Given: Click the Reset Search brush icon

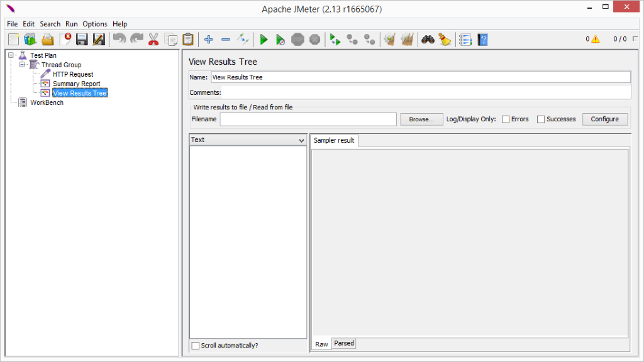Looking at the screenshot, I should pos(445,40).
